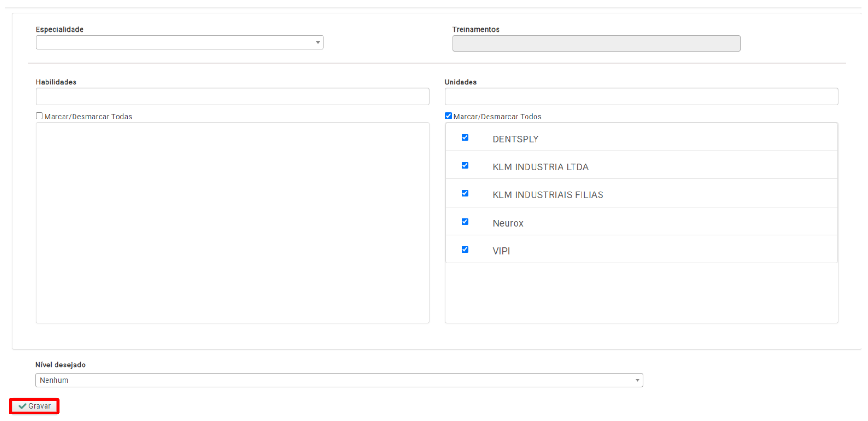The width and height of the screenshot is (868, 421).
Task: Click the Unidades search field
Action: pyautogui.click(x=641, y=96)
